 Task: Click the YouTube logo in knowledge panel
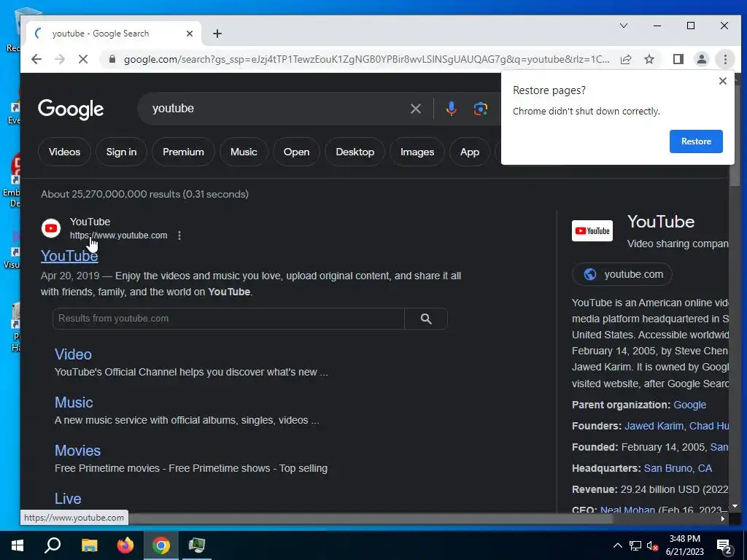point(592,231)
